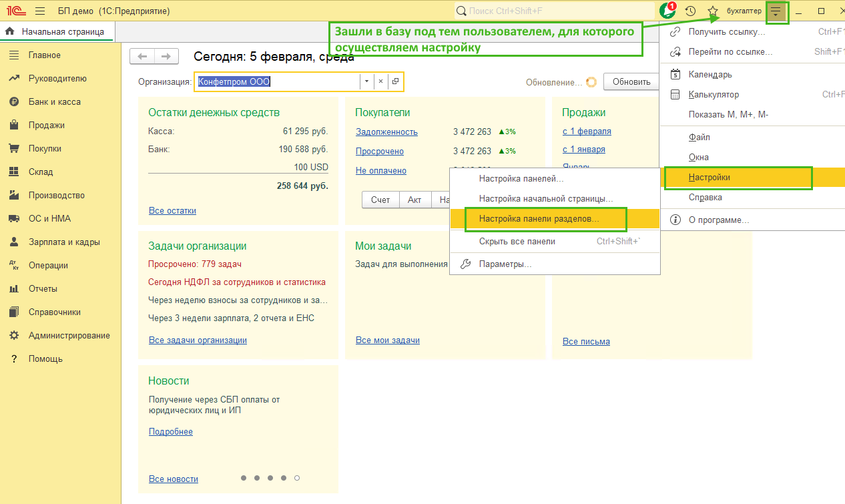The image size is (845, 504).
Task: Choose Перейти по ссылке menu item
Action: coord(752,51)
